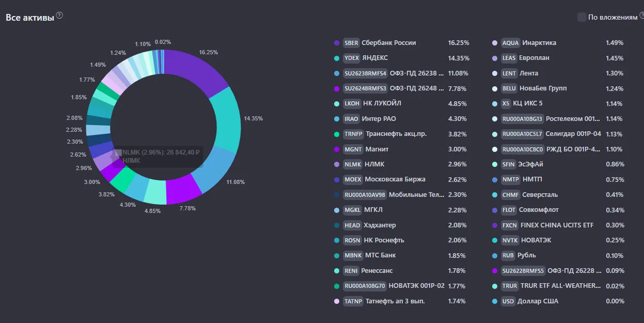Enable the По вложениям checkbox
The height and width of the screenshot is (323, 644).
click(x=582, y=17)
